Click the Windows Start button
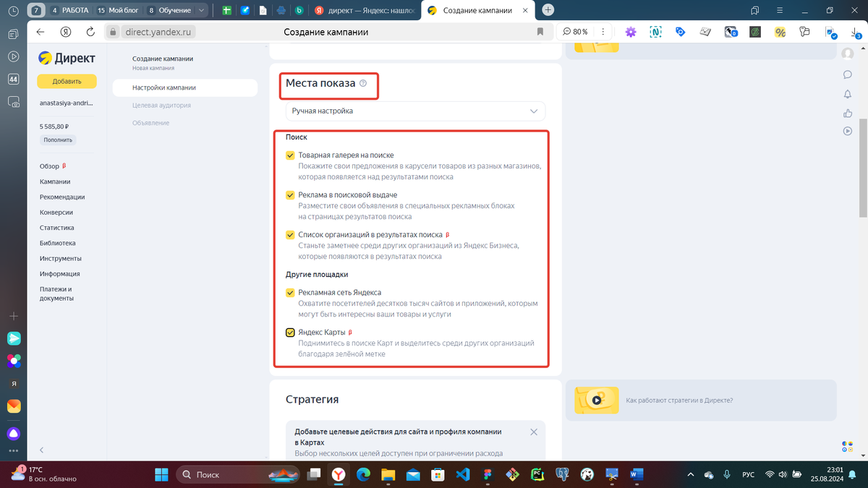This screenshot has height=488, width=868. click(161, 474)
